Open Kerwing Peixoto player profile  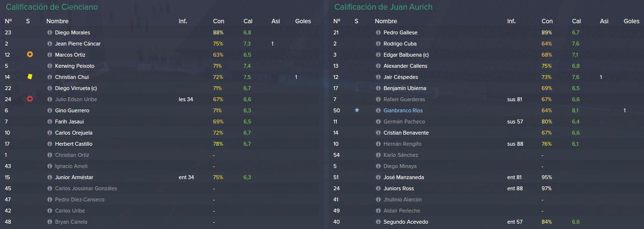pyautogui.click(x=75, y=66)
